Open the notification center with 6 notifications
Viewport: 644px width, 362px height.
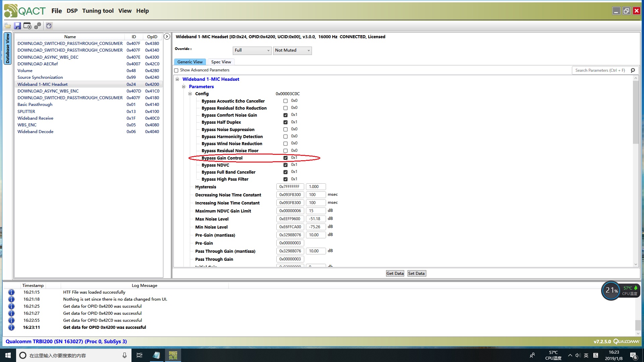(x=633, y=356)
